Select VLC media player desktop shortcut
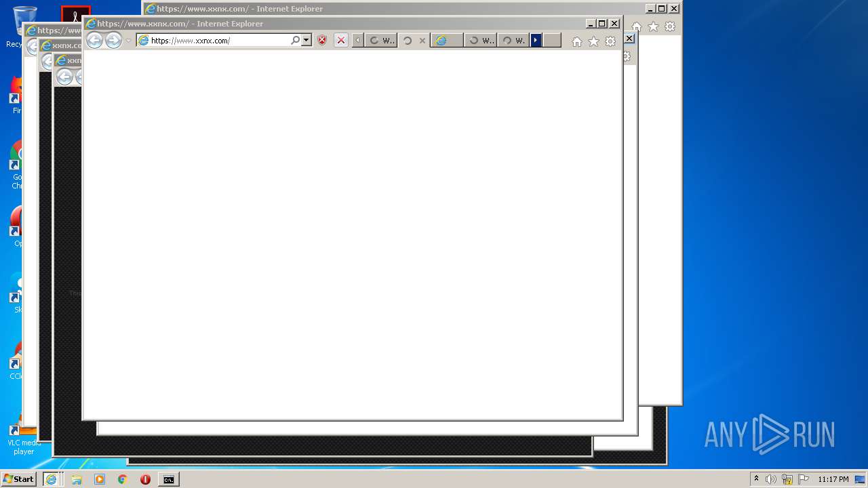 24,437
